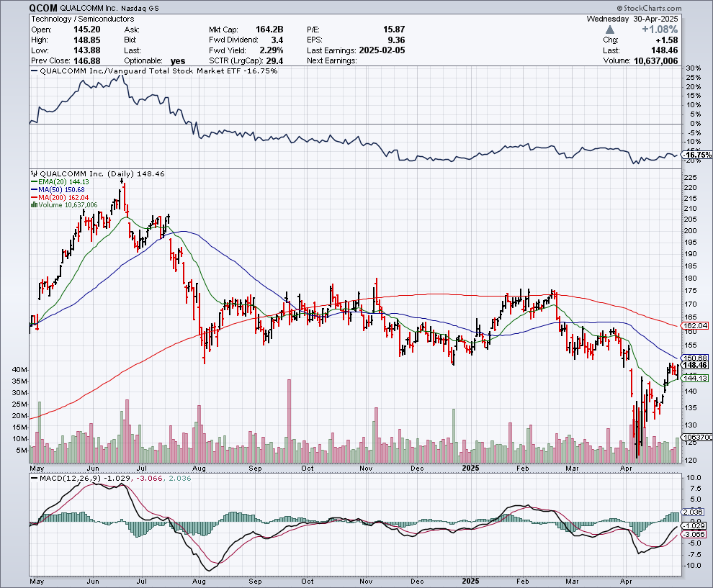Select the Fwd Yield value 2.29%
This screenshot has width=713, height=588.
pyautogui.click(x=272, y=50)
